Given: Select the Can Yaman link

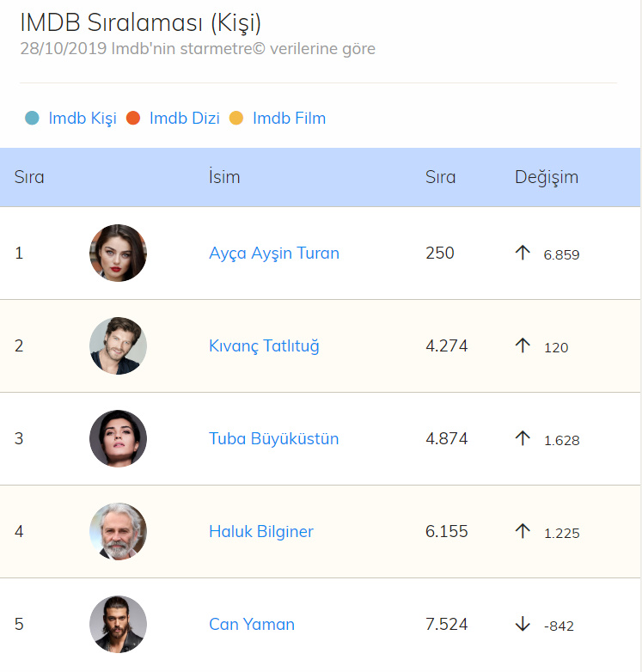Looking at the screenshot, I should click(x=252, y=625).
